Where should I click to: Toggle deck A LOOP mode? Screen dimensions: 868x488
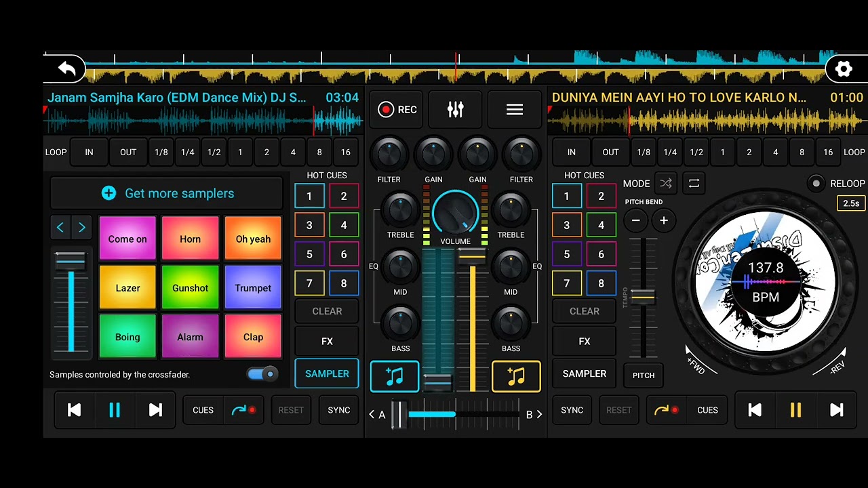pyautogui.click(x=56, y=152)
